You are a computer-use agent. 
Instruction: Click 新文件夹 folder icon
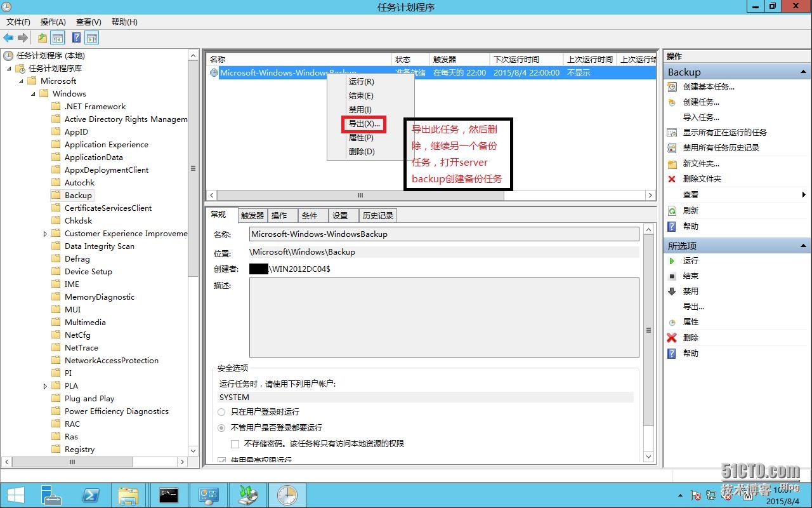click(x=672, y=164)
